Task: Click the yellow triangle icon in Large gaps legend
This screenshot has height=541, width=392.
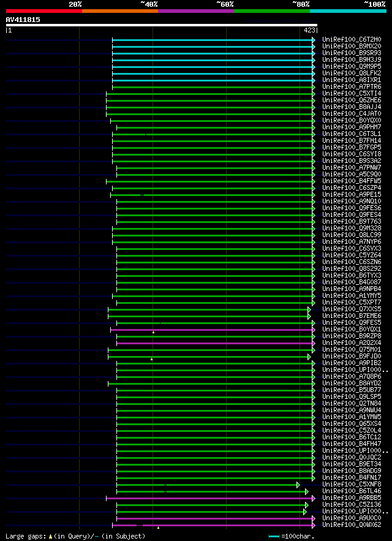Action: (x=50, y=537)
